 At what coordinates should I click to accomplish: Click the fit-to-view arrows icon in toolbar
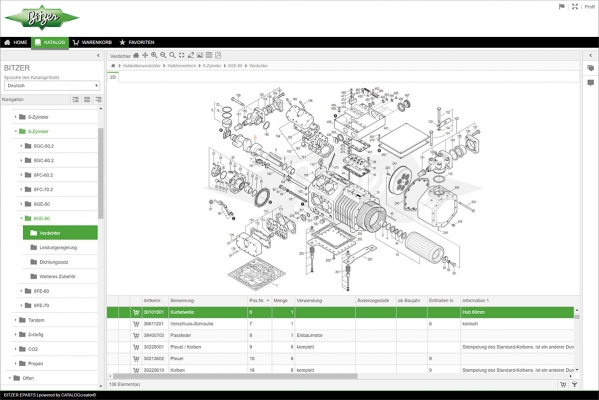click(181, 55)
